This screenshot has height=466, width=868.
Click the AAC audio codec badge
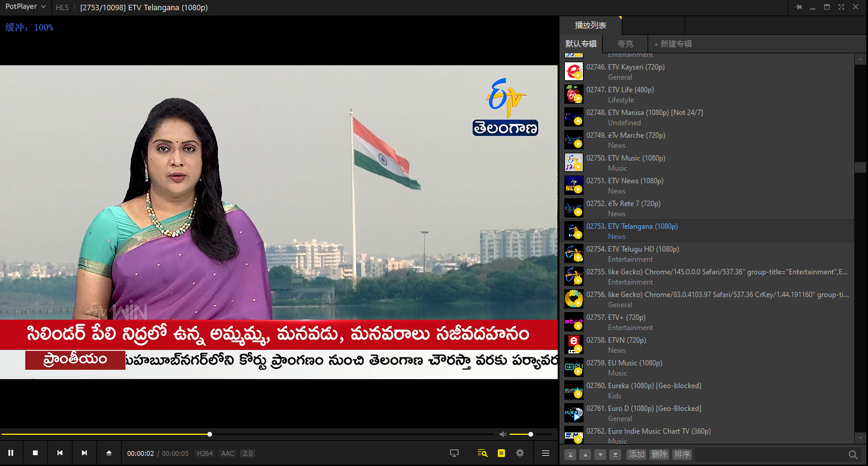tap(228, 453)
